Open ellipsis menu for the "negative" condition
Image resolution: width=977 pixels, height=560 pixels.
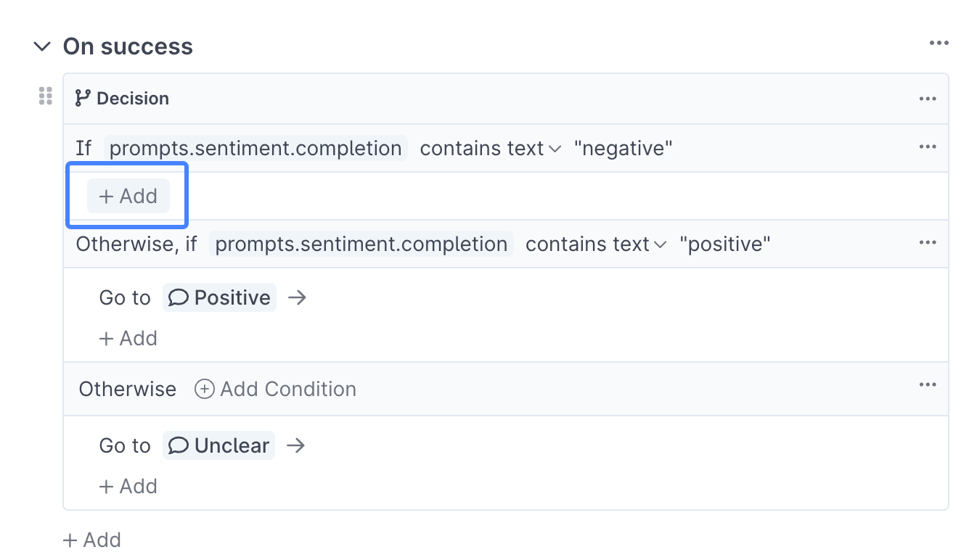(928, 147)
